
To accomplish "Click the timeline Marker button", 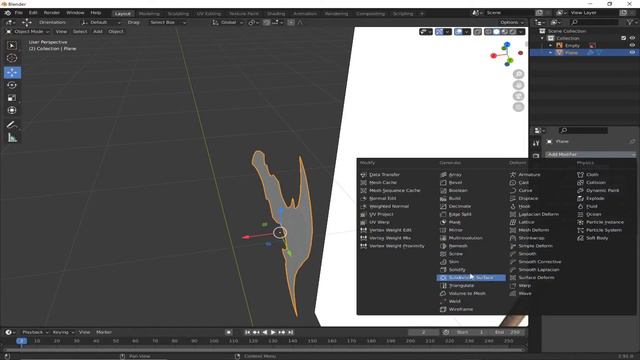I will pyautogui.click(x=104, y=332).
